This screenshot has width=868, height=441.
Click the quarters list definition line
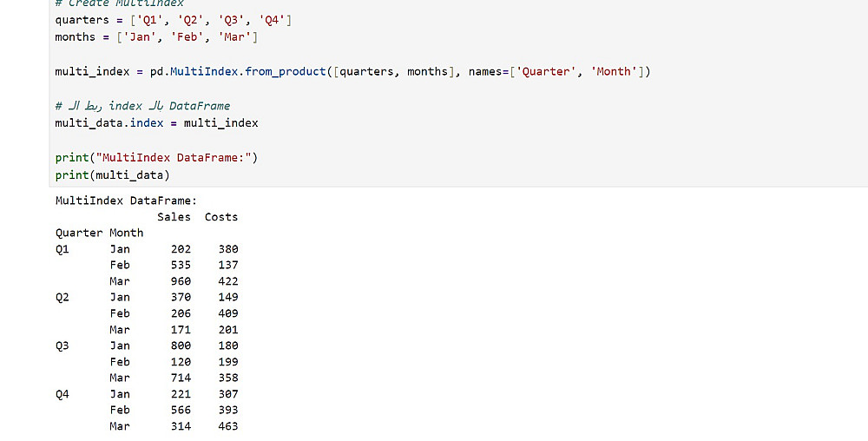click(x=173, y=20)
